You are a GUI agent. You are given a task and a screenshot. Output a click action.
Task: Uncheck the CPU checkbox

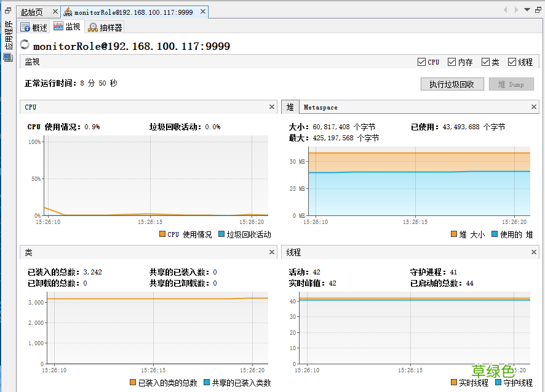[x=421, y=62]
